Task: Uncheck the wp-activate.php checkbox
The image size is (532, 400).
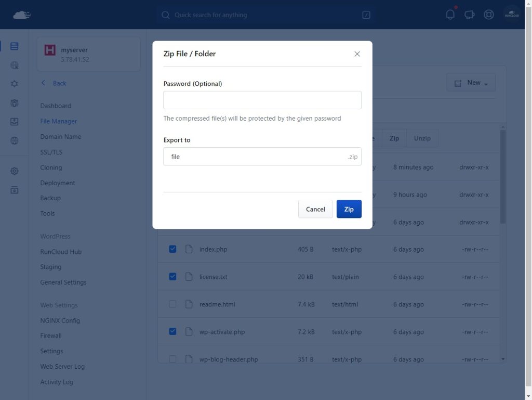Action: coord(172,331)
